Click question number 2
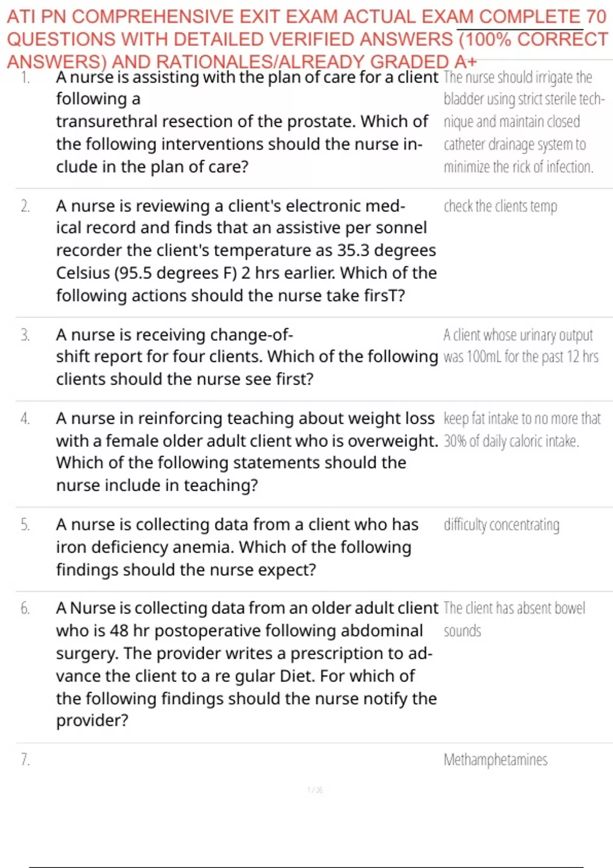This screenshot has height=868, width=613. point(25,206)
